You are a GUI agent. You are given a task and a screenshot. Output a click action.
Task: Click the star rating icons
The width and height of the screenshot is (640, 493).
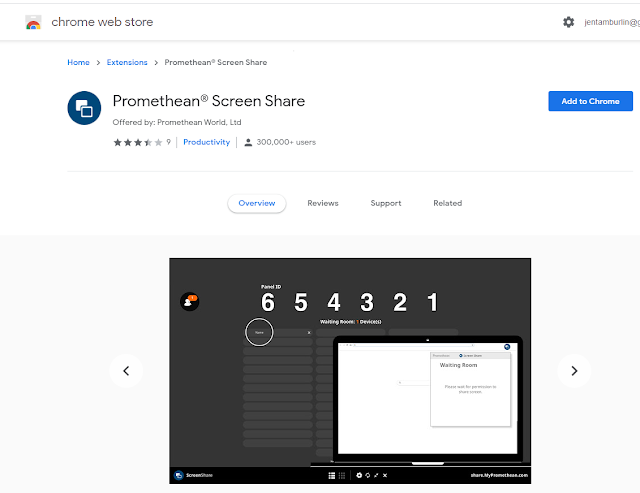pos(138,142)
